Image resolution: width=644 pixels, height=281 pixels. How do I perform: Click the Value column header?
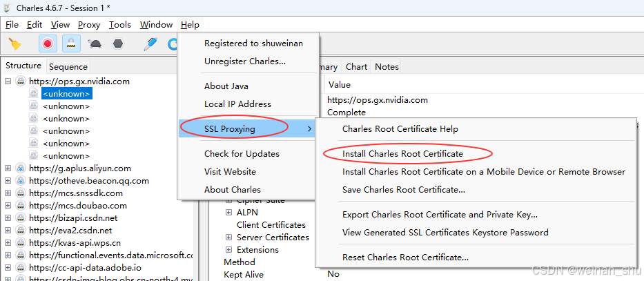pos(340,85)
